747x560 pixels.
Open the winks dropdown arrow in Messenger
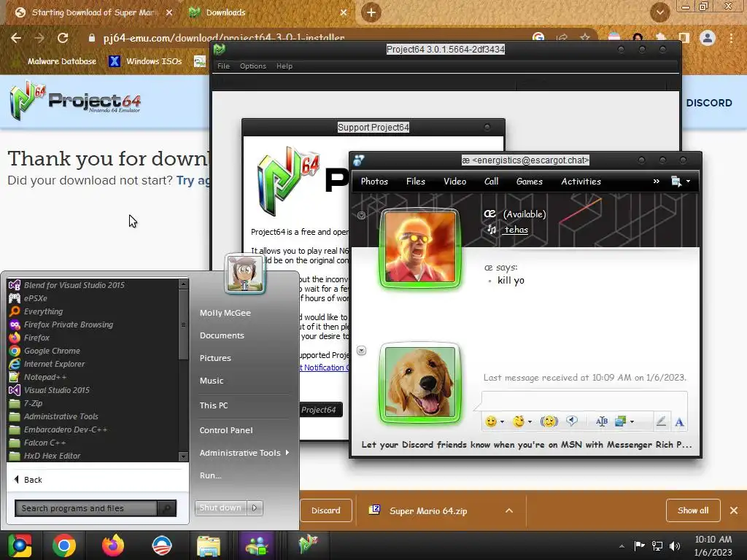(530, 422)
